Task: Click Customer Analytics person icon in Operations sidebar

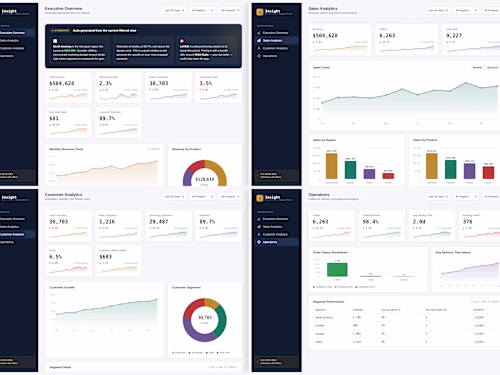Action: coord(259,234)
